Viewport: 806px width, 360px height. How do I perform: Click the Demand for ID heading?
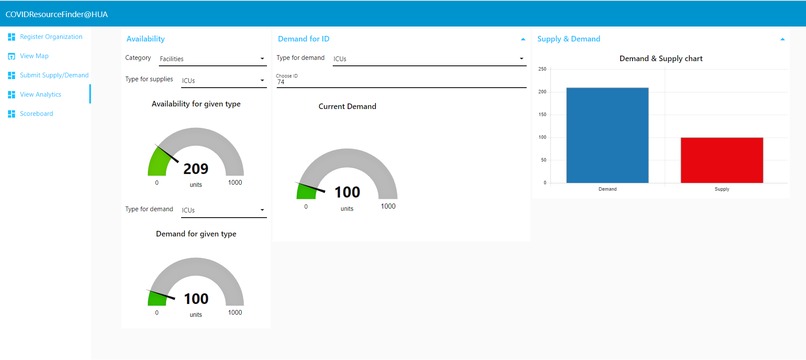(x=303, y=39)
